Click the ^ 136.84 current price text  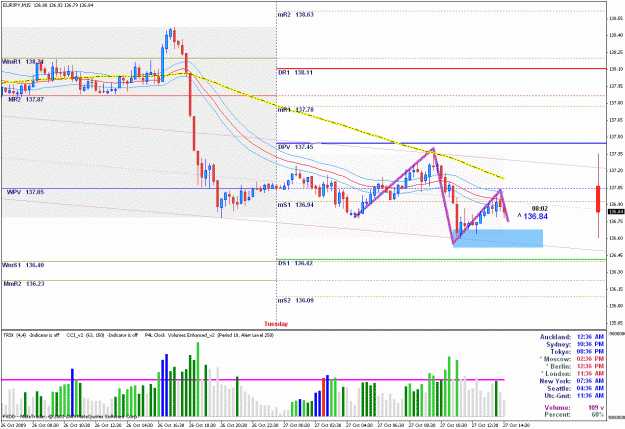click(533, 216)
